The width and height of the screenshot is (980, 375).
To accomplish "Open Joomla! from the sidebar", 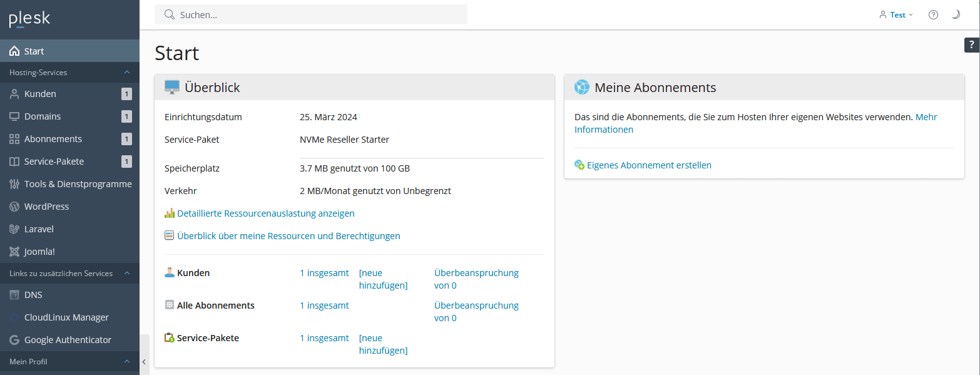I will point(39,252).
